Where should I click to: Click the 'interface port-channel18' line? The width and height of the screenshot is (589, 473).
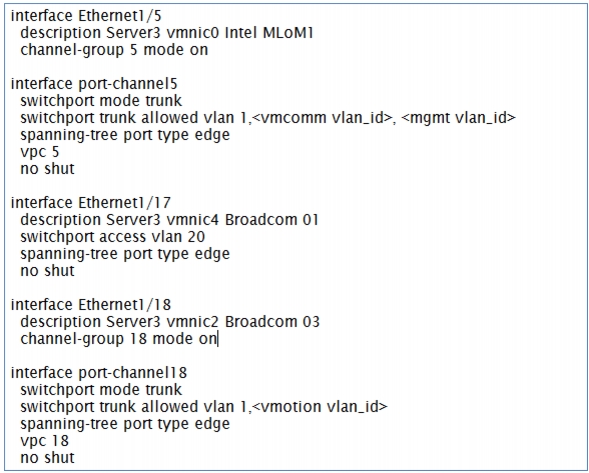click(x=99, y=373)
